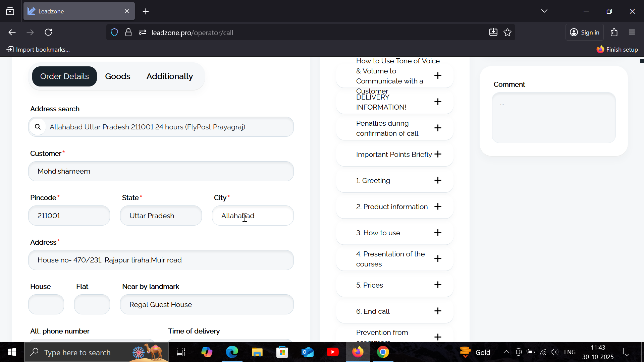
Task: Click into the Comment text area
Action: click(x=553, y=118)
